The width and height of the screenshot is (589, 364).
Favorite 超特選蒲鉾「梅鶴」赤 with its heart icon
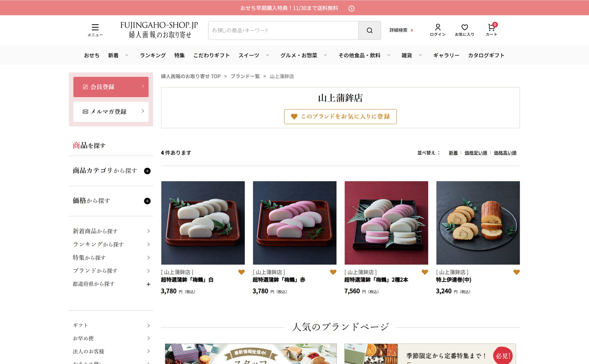coord(333,272)
